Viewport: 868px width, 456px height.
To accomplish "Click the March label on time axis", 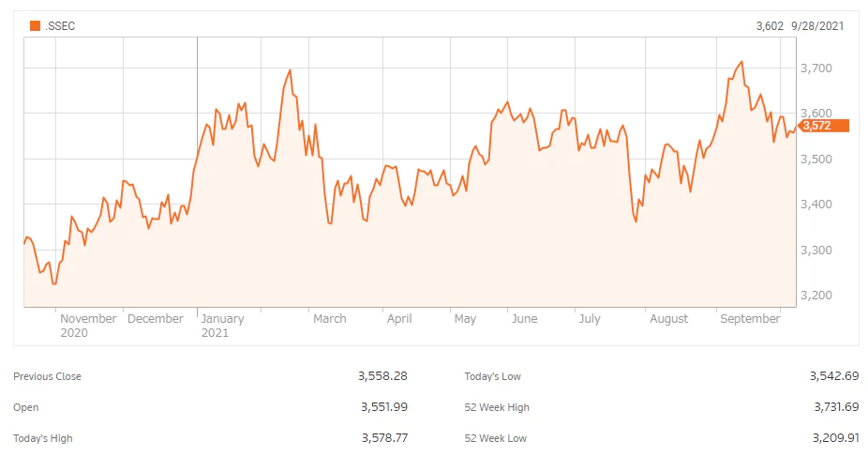I will [x=329, y=319].
